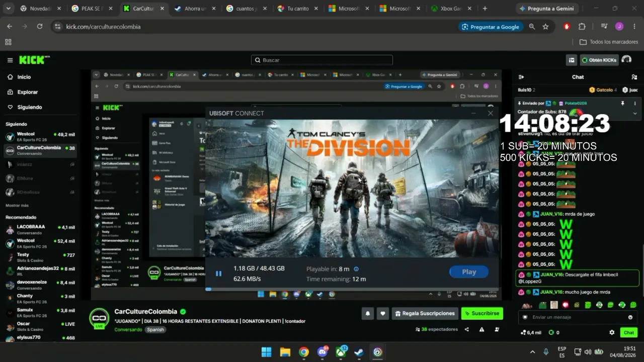Switch to the Ahorra Steam browser tab
Image resolution: width=644 pixels, height=362 pixels.
click(195, 9)
